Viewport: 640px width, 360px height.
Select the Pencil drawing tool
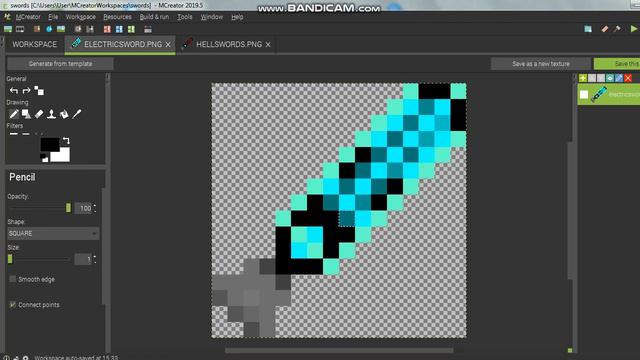coord(14,114)
